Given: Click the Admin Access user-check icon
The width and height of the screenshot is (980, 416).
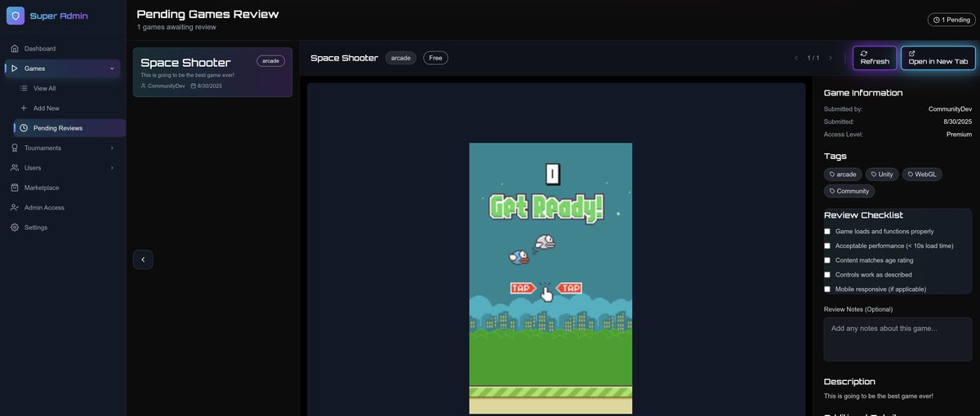Looking at the screenshot, I should (15, 207).
